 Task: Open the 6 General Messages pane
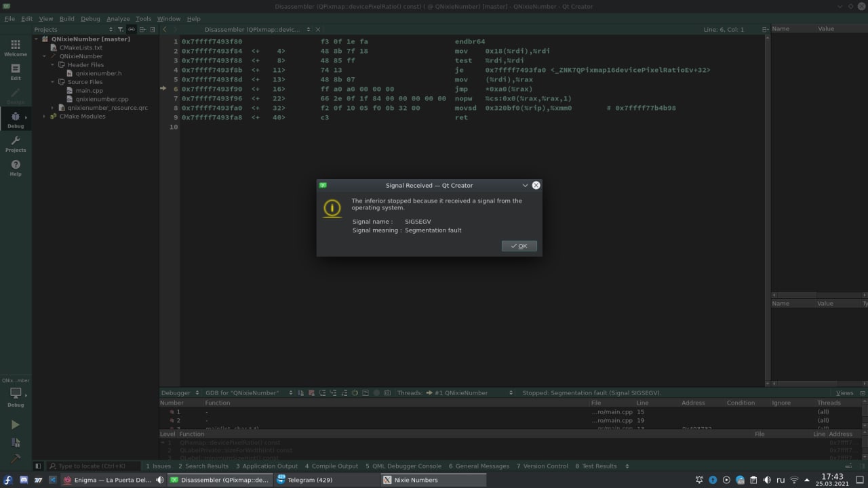pos(479,466)
